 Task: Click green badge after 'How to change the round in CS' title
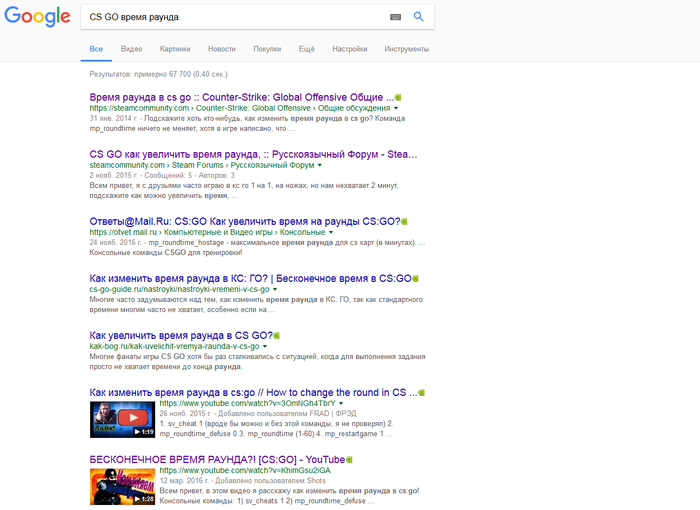(x=421, y=393)
